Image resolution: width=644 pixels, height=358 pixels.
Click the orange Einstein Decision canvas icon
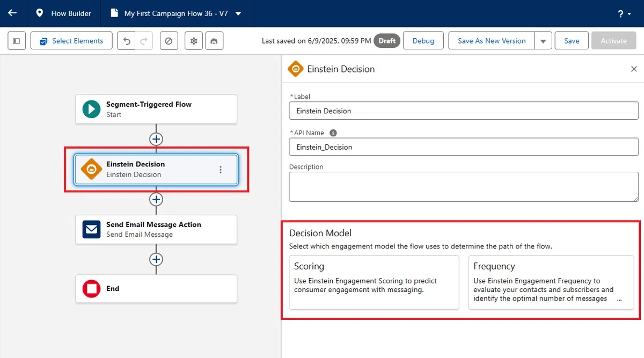click(x=91, y=170)
